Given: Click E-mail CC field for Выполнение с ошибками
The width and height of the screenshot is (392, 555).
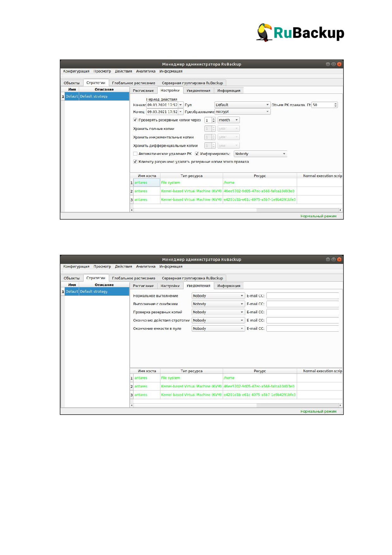Looking at the screenshot, I should tap(302, 304).
